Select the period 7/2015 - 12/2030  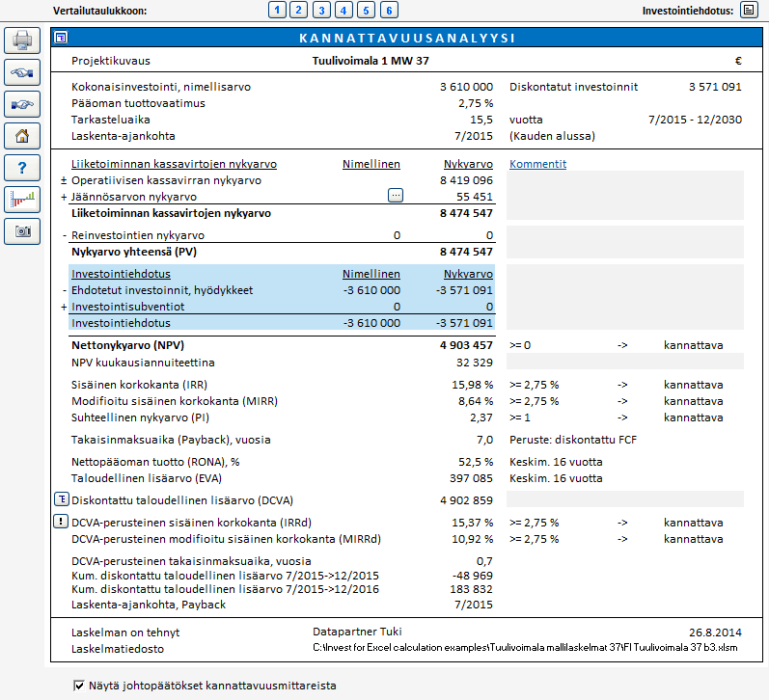click(x=695, y=120)
